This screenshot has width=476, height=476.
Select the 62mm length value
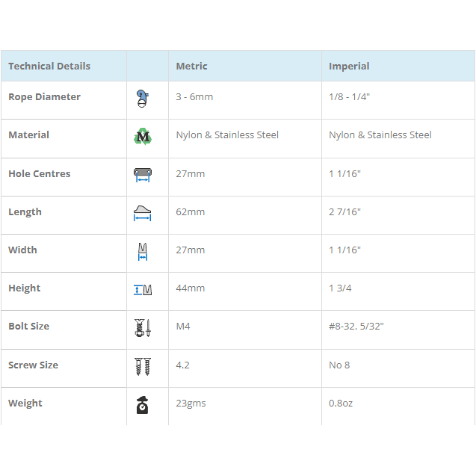click(190, 212)
